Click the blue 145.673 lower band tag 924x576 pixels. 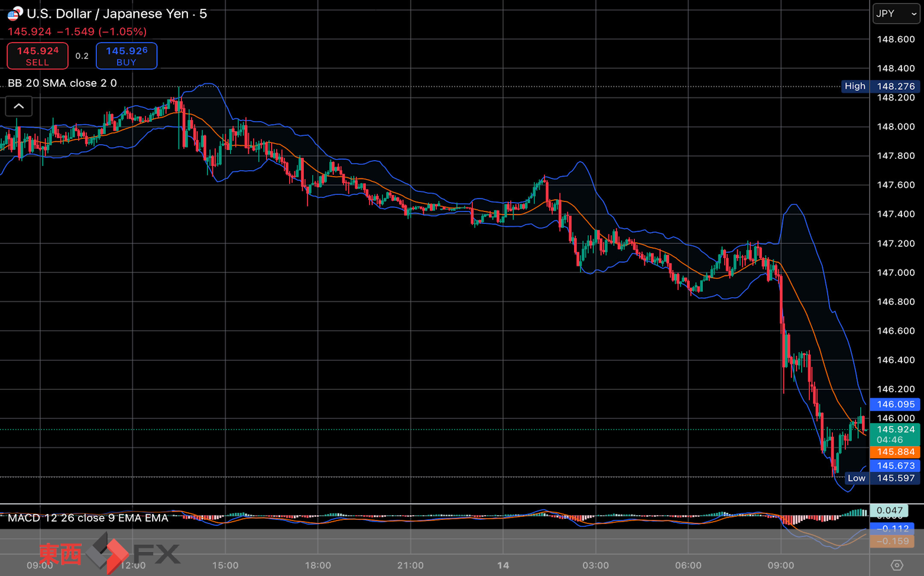coord(895,466)
